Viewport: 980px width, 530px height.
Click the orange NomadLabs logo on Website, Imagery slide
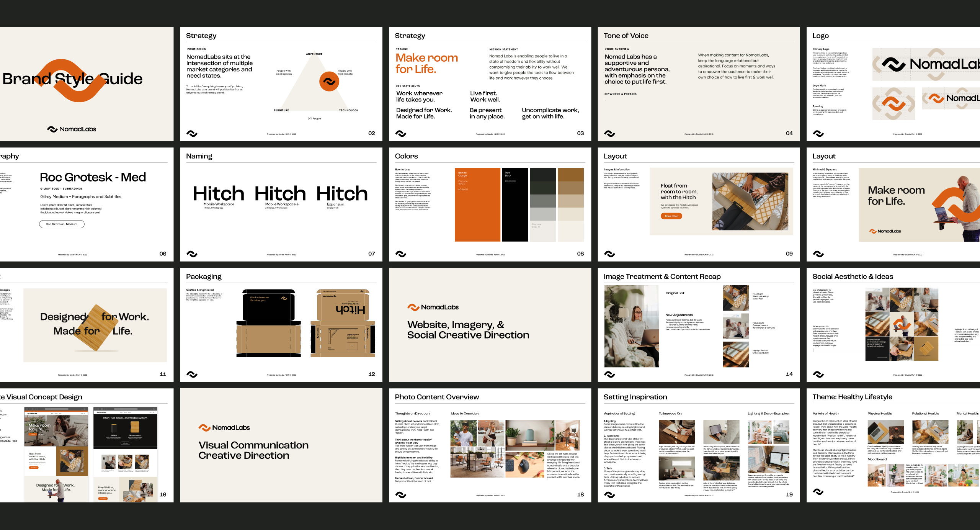pos(433,307)
